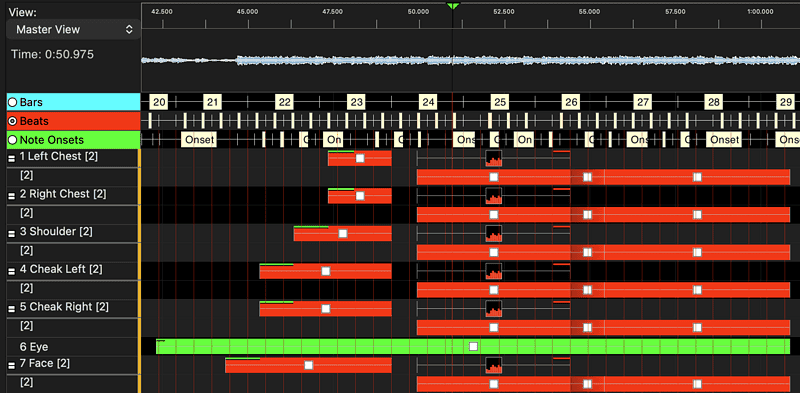Select VU Meter effect icon in 7 Face row

click(494, 365)
